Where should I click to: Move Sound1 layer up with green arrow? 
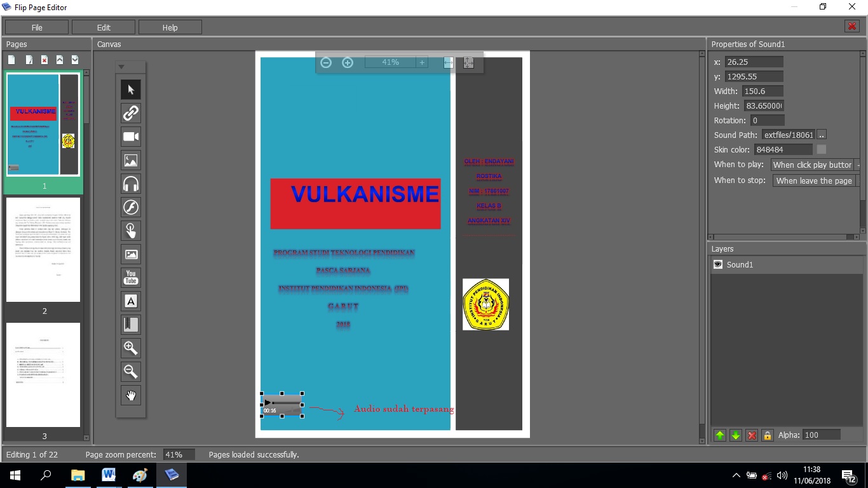click(x=720, y=435)
